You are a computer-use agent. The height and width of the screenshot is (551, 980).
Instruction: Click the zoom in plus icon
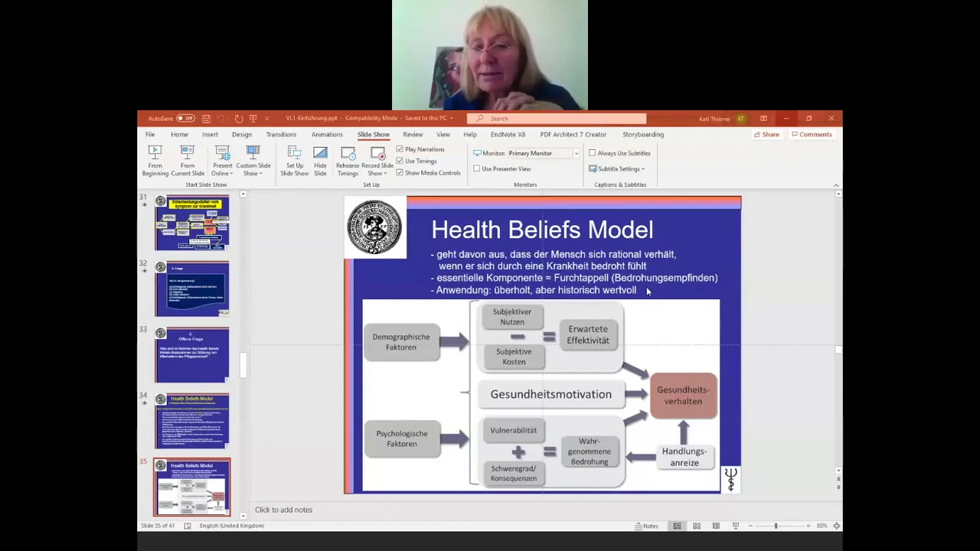[x=808, y=526]
